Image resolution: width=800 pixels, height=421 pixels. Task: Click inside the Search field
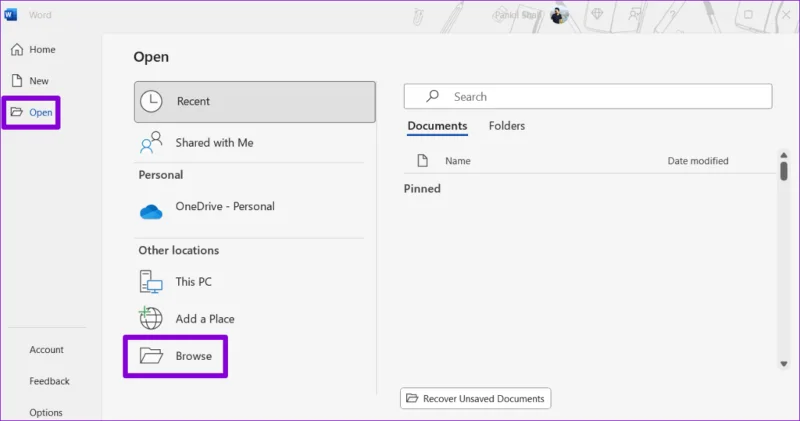point(588,96)
